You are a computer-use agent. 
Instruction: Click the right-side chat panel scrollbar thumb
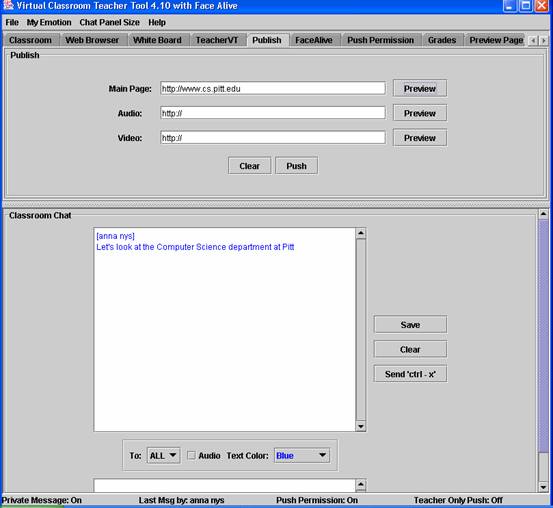[543, 335]
